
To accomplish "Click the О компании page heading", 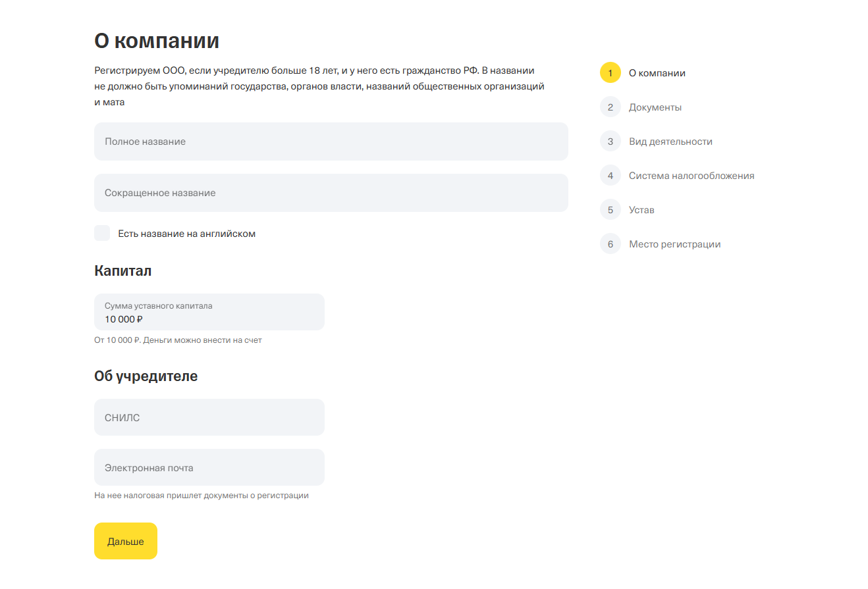I will pos(157,41).
